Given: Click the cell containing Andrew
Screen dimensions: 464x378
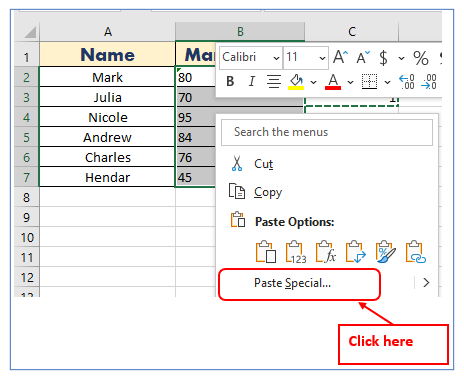Looking at the screenshot, I should coord(107,137).
